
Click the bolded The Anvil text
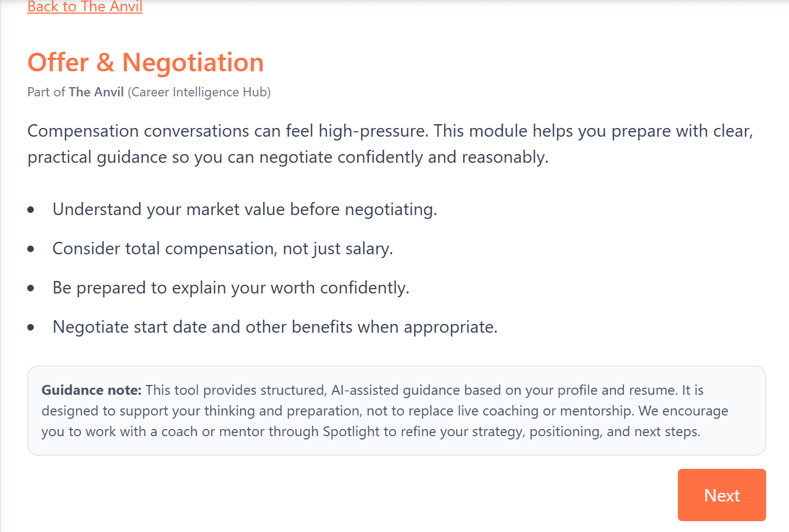96,92
